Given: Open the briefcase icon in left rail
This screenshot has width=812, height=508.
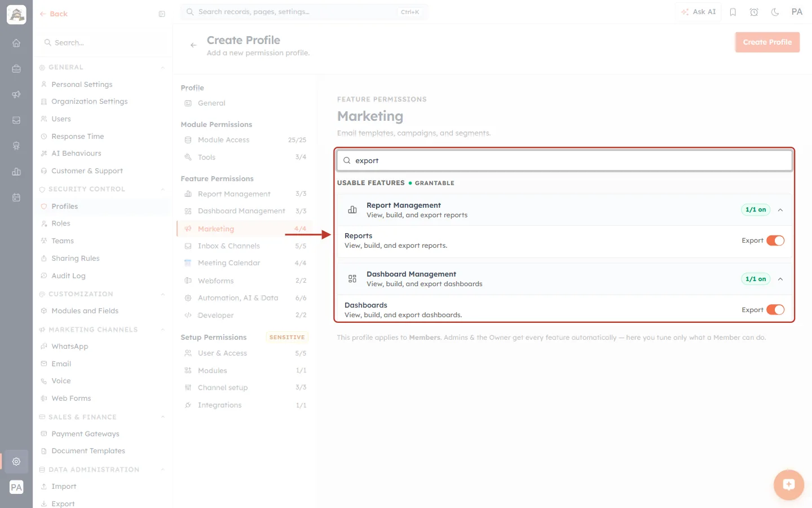Looking at the screenshot, I should (16, 69).
